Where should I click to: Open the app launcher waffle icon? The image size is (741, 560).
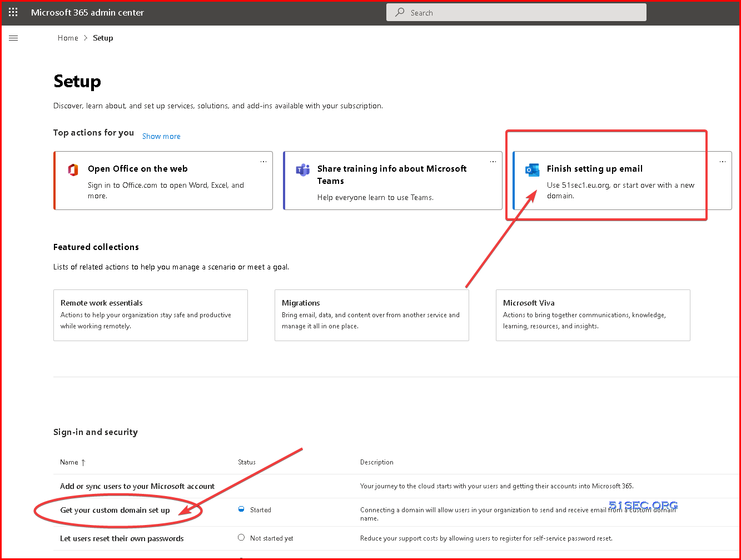[x=13, y=12]
